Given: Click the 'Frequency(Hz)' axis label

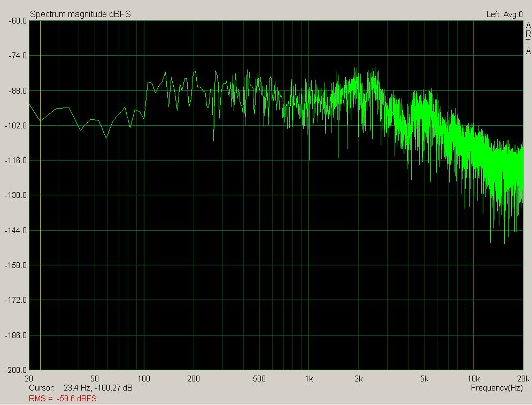Looking at the screenshot, I should (497, 387).
